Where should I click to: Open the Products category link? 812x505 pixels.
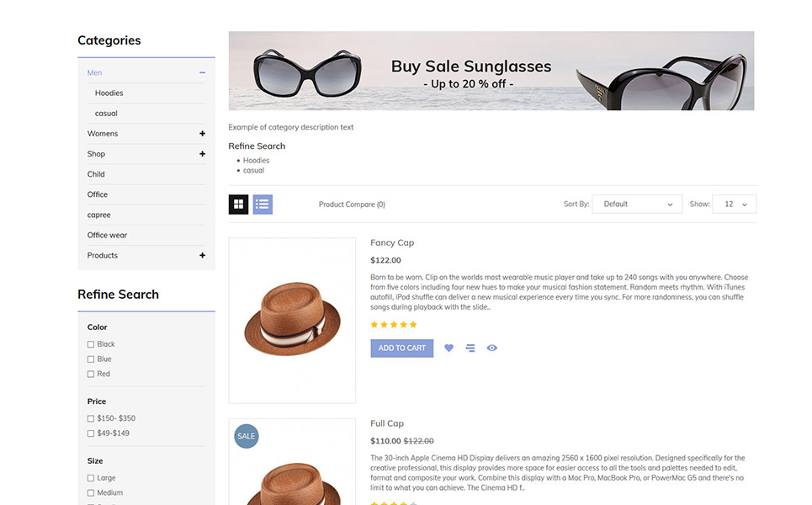point(103,255)
